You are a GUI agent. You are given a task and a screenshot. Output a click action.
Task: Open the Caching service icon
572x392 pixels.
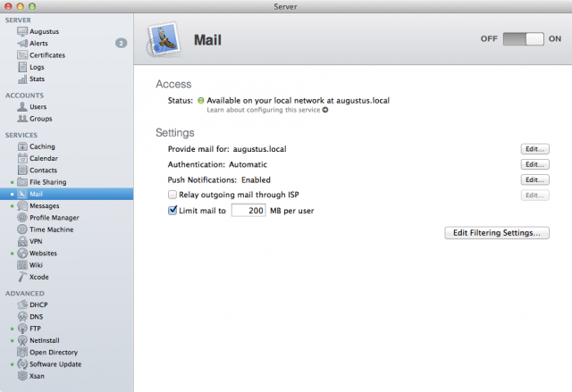tap(22, 146)
